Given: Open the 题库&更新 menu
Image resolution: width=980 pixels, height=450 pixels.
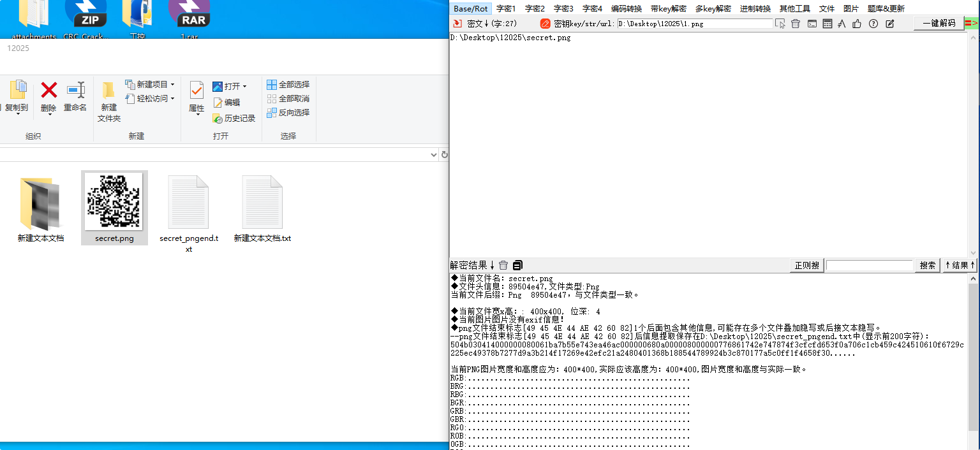Looking at the screenshot, I should pyautogui.click(x=886, y=8).
